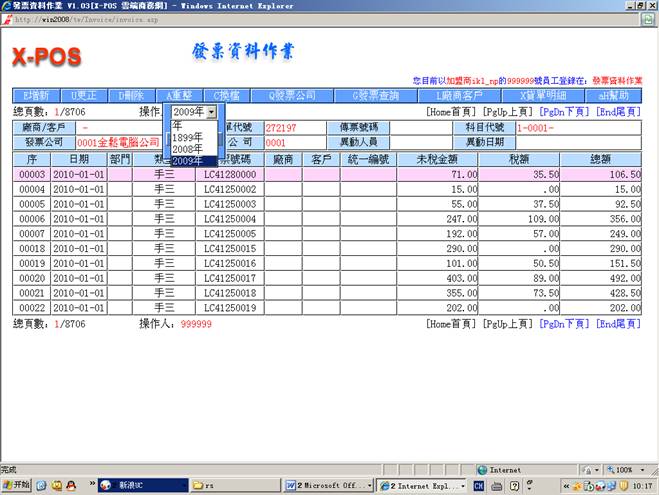Select invoice row 00005 sequence cell
The image size is (659, 495).
coord(32,203)
